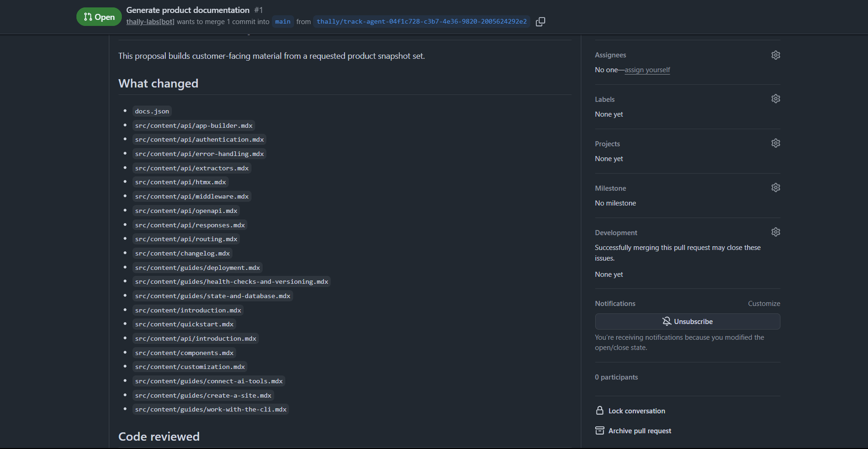
Task: Open Assignees gear settings
Action: tap(776, 55)
